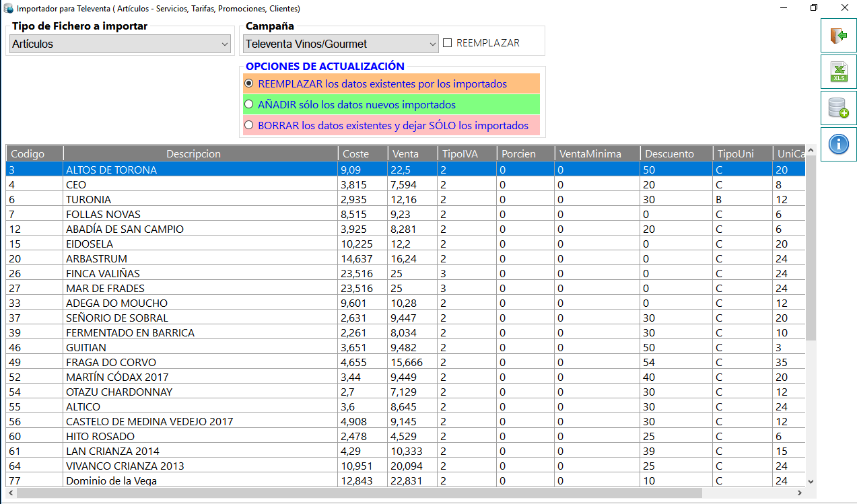The image size is (857, 504).
Task: Select the FRAGA DO CORVO row
Action: pos(406,362)
